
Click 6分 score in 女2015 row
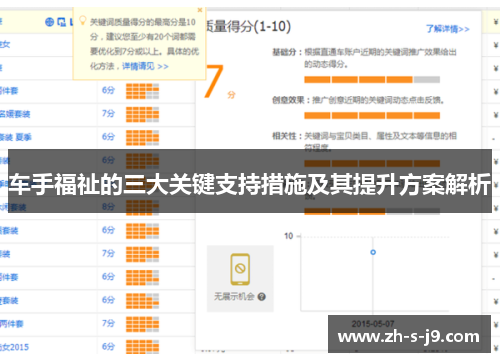click(108, 347)
